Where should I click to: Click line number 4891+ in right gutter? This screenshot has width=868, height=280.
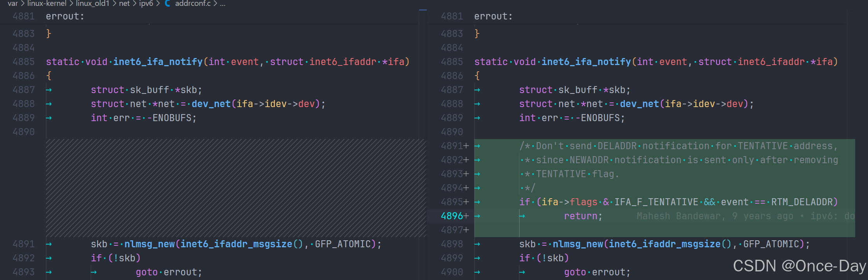(455, 146)
